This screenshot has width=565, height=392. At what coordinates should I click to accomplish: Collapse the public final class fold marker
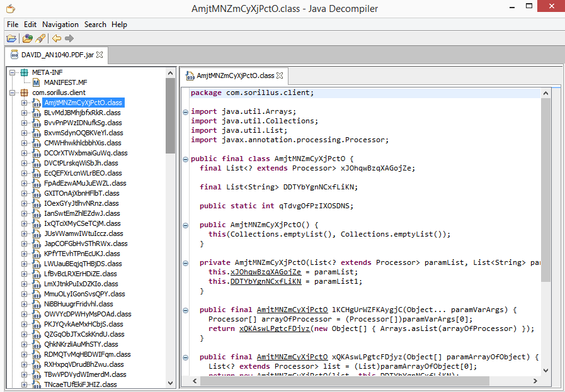click(x=185, y=159)
